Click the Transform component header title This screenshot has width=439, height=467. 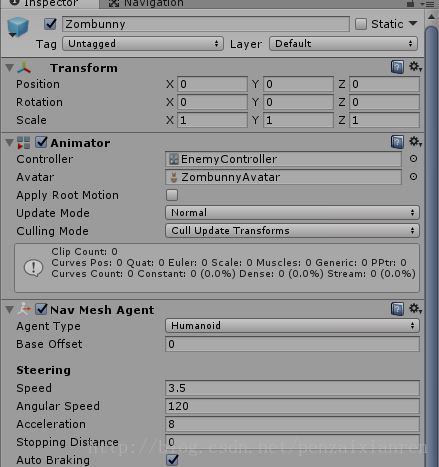coord(84,68)
